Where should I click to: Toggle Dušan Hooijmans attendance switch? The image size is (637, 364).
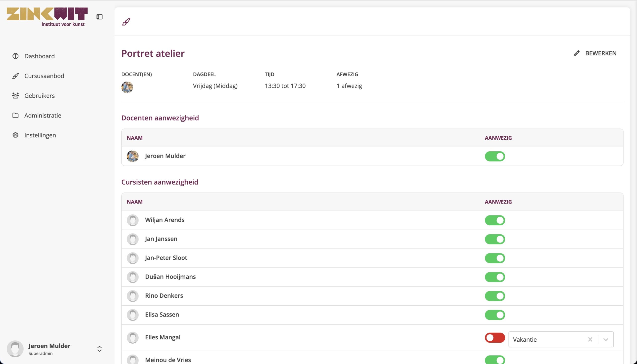tap(495, 277)
